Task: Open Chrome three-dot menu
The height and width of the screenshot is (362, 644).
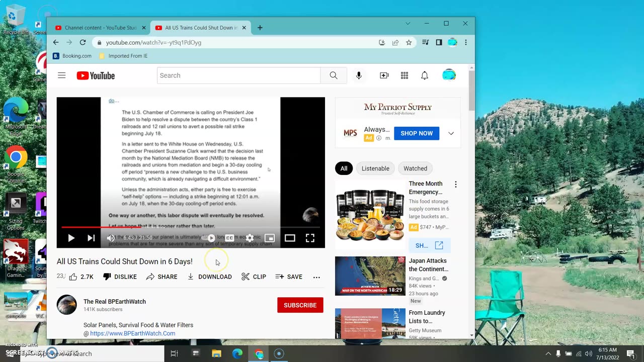Action: (x=466, y=43)
